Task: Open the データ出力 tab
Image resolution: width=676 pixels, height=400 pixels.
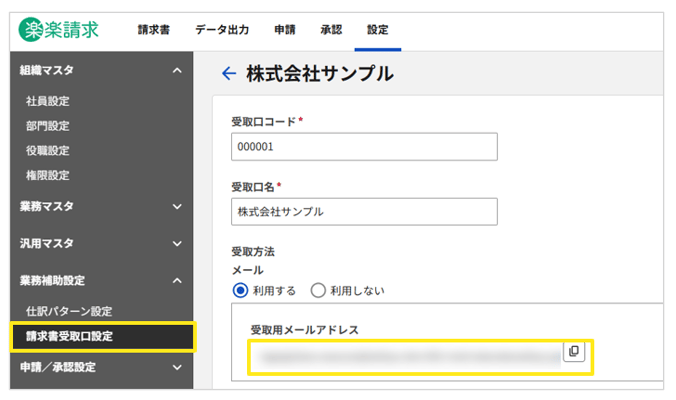Action: tap(222, 30)
